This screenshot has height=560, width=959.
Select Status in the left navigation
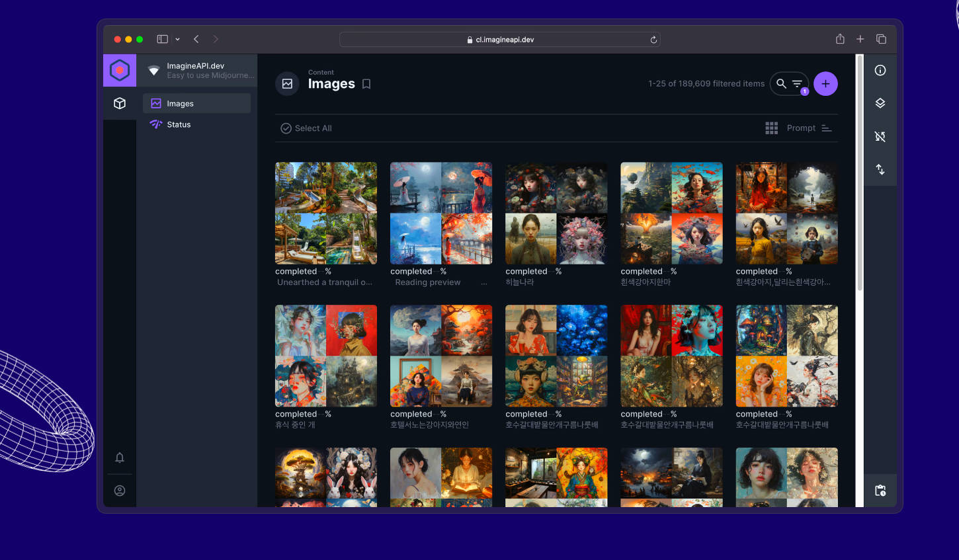pos(179,124)
